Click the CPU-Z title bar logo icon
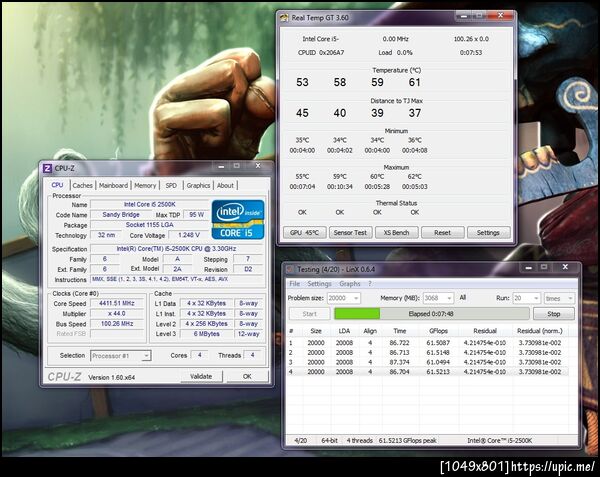Image resolution: width=600 pixels, height=477 pixels. pos(47,168)
